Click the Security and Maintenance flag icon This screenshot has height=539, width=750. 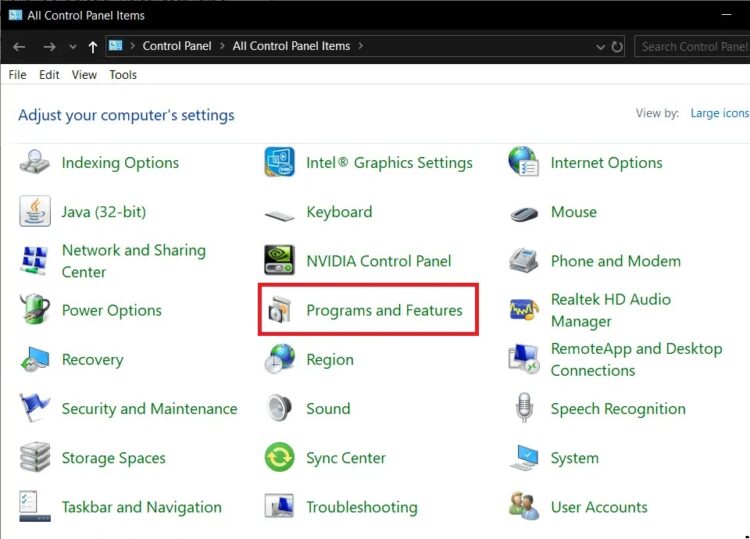click(35, 409)
